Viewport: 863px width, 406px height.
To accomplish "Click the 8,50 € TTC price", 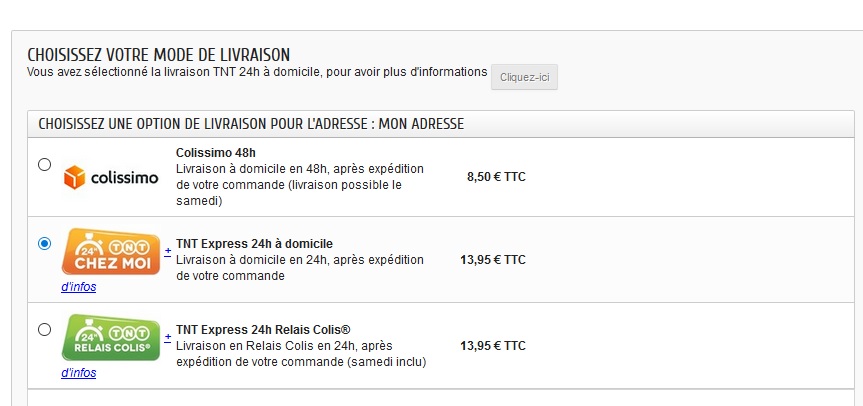I will 496,177.
